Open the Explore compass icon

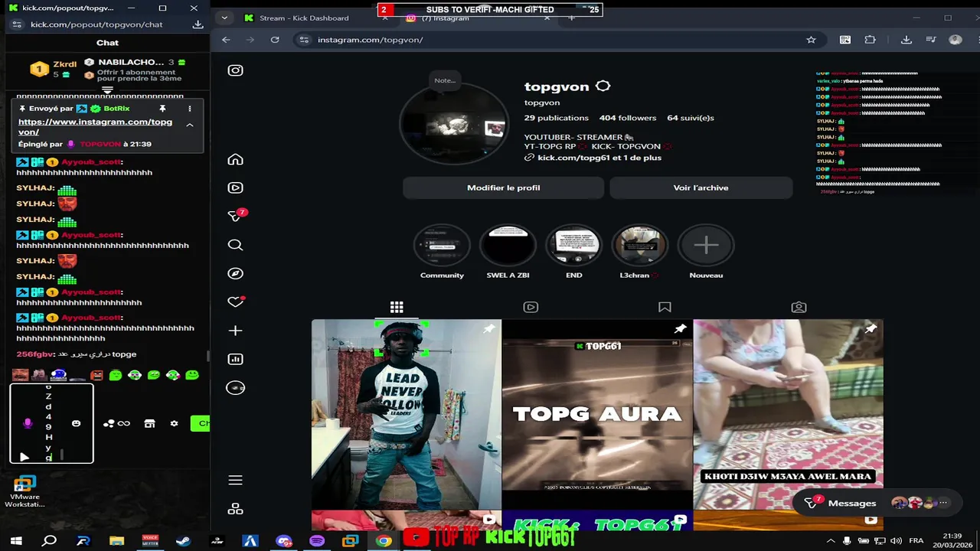(236, 273)
